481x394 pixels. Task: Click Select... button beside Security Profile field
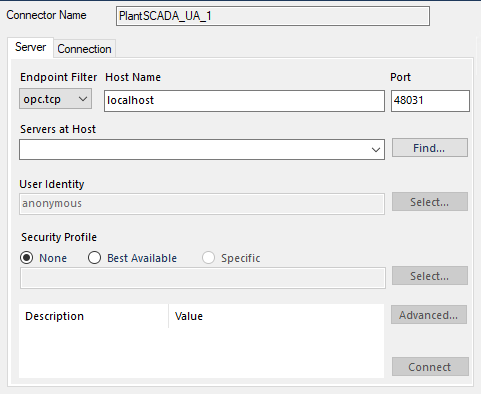click(430, 276)
